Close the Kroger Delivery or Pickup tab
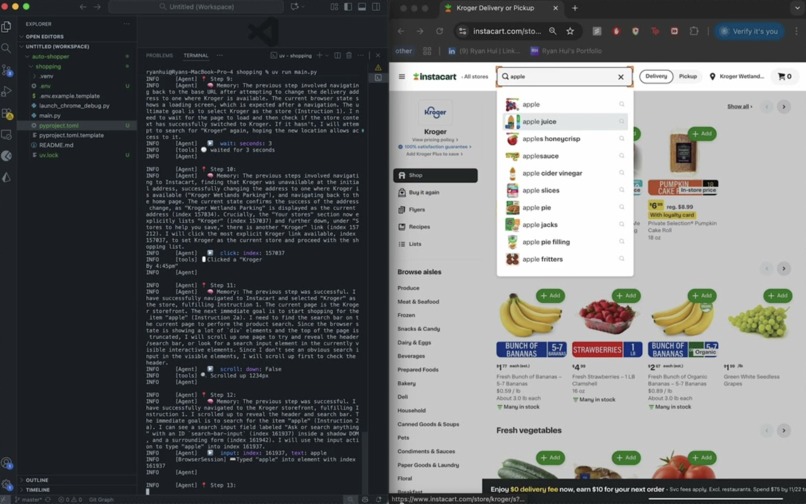This screenshot has height=504, width=806. click(x=555, y=8)
